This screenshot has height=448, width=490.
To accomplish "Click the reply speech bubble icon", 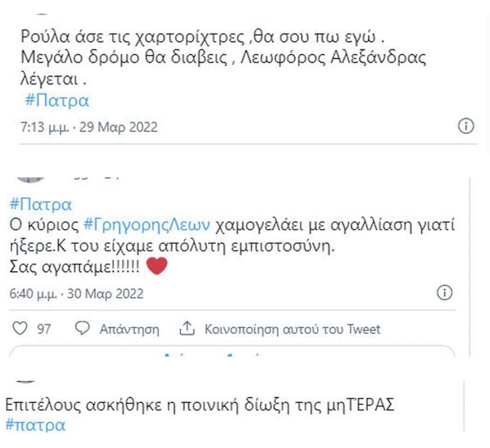I will pos(82,329).
